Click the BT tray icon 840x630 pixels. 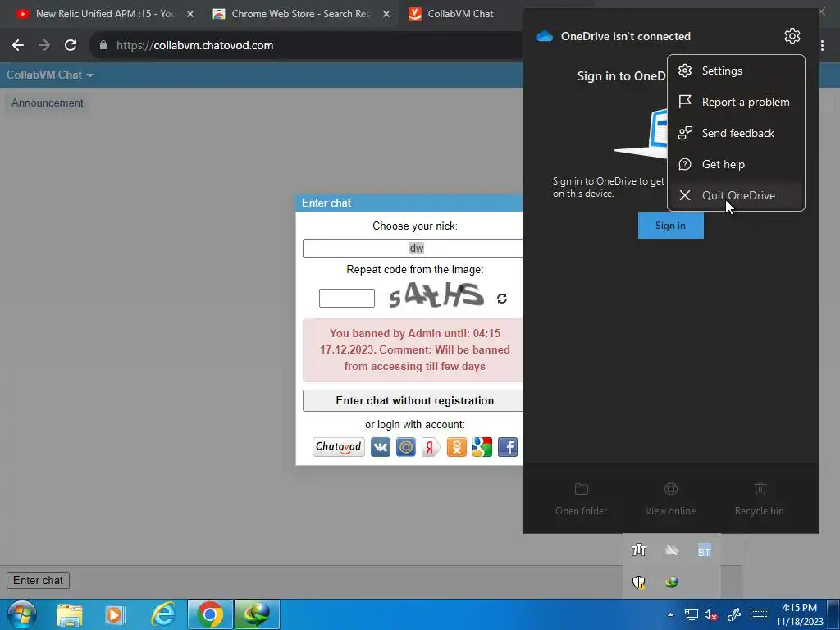(704, 550)
